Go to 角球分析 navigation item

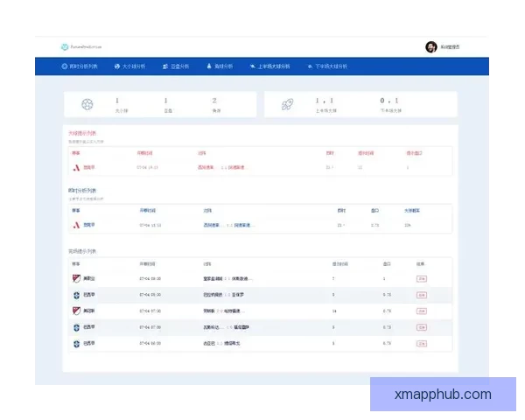click(220, 66)
